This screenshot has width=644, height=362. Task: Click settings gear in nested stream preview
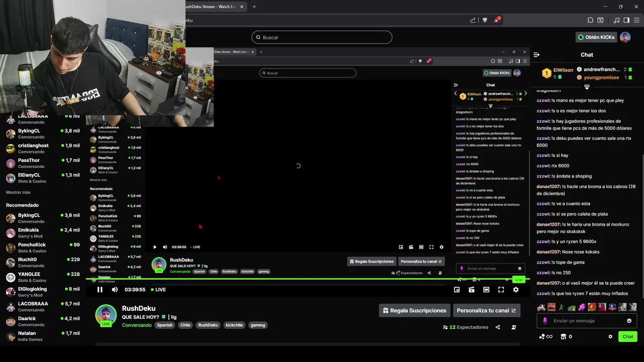click(x=441, y=247)
